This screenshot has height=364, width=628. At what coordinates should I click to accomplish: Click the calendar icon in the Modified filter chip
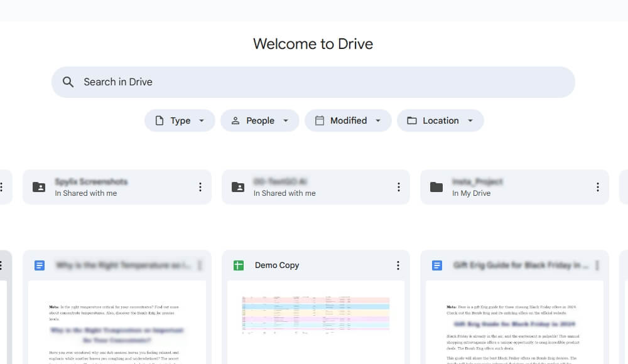[320, 120]
